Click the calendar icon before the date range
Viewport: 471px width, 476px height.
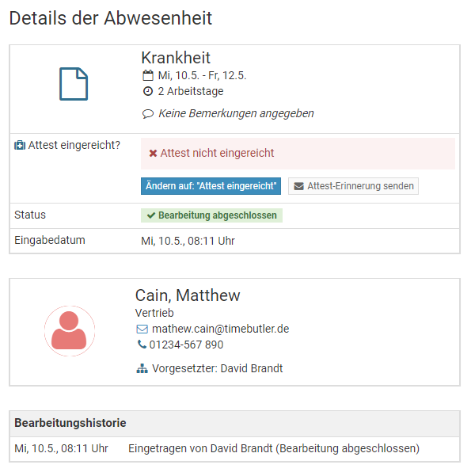[x=148, y=75]
